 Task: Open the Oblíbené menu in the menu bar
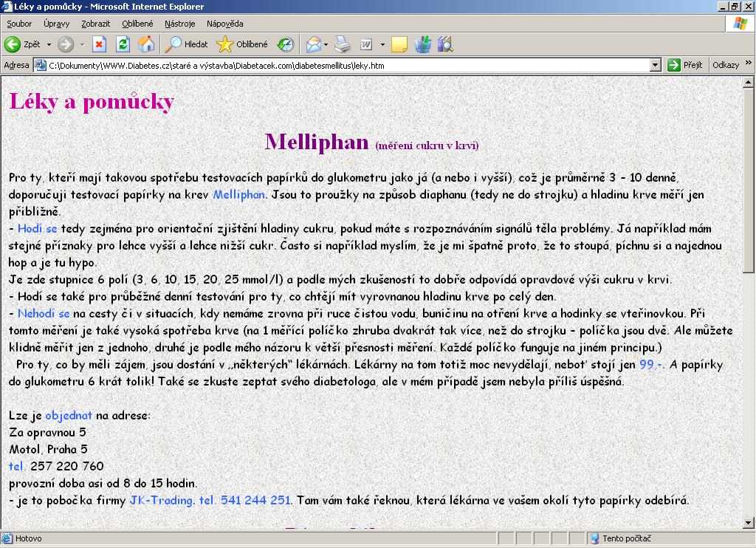pyautogui.click(x=137, y=24)
